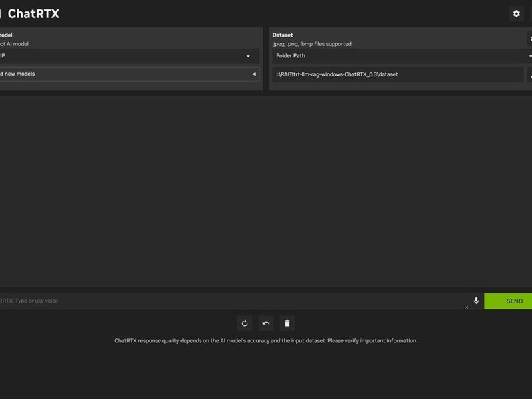
Task: Click the supported file types text
Action: click(x=312, y=44)
